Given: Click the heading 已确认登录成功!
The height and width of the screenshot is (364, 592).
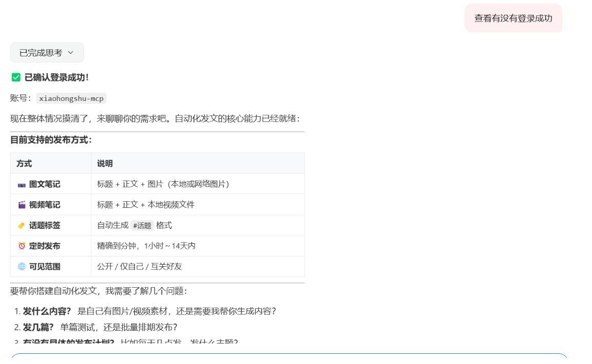Looking at the screenshot, I should (x=56, y=77).
